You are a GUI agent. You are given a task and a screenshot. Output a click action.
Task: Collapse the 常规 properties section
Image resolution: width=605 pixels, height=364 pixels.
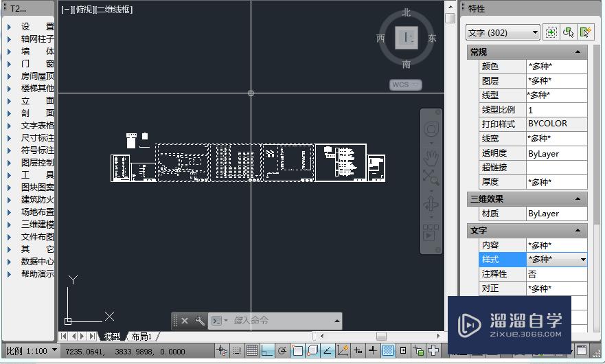(578, 52)
